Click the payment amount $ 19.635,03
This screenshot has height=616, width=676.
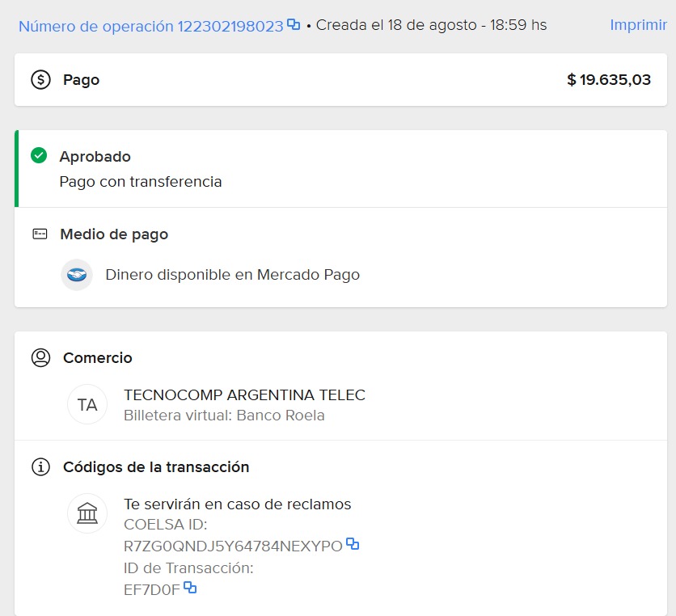click(x=609, y=80)
